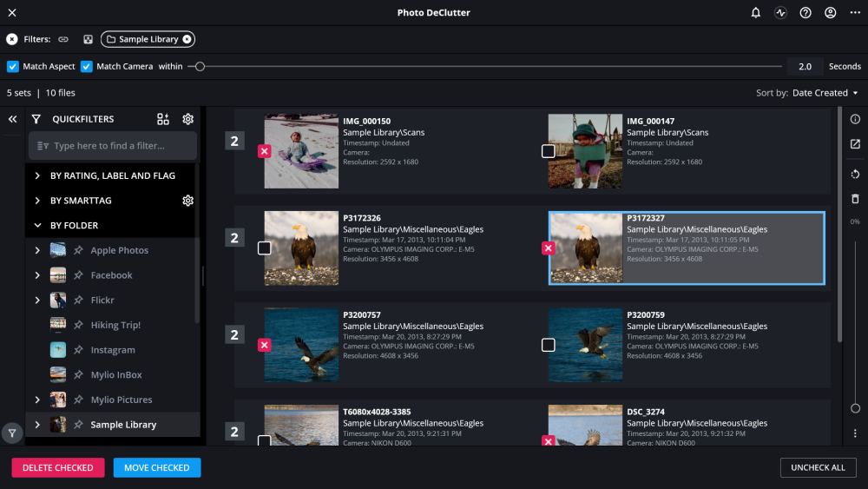Collapse the sidebar with the double chevron

pyautogui.click(x=12, y=119)
